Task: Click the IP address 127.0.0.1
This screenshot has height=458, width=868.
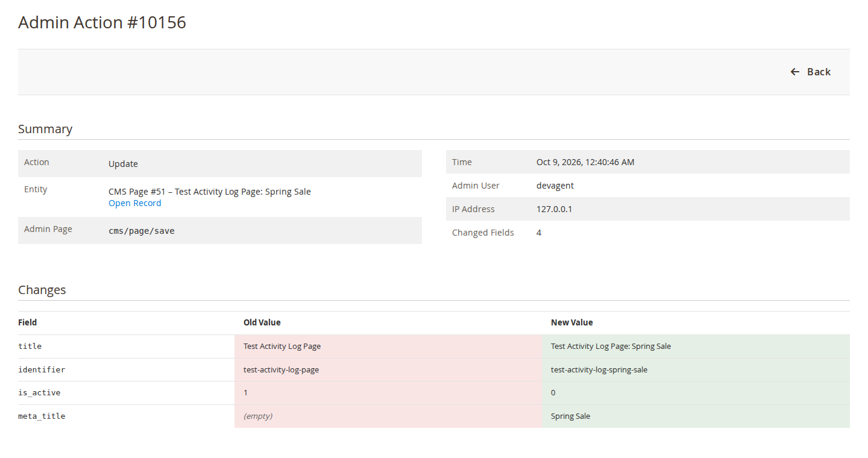Action: coord(554,209)
